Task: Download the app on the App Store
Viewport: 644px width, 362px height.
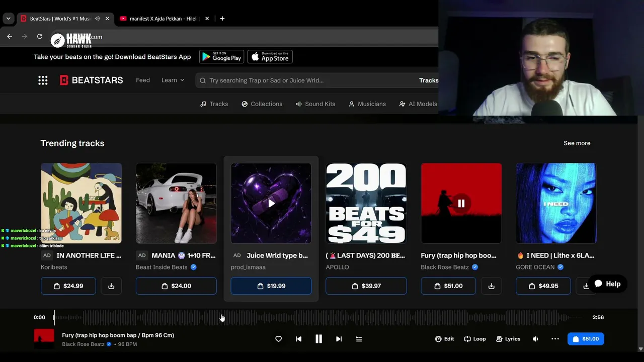Action: pos(270,57)
